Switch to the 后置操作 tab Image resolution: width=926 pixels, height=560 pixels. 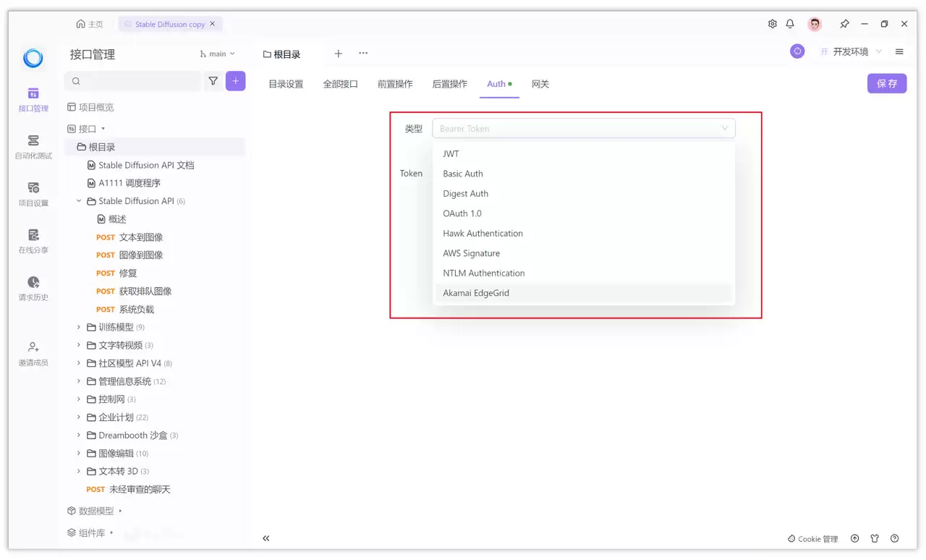[450, 84]
